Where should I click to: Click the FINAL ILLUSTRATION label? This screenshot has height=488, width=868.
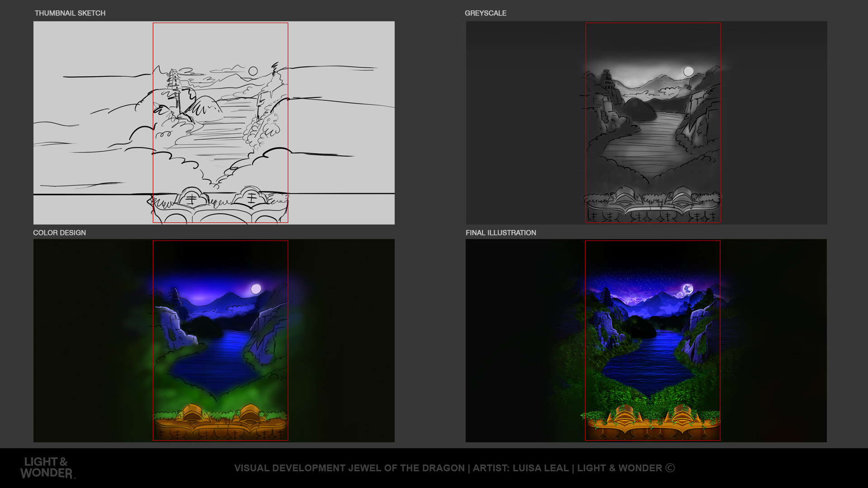coord(500,233)
